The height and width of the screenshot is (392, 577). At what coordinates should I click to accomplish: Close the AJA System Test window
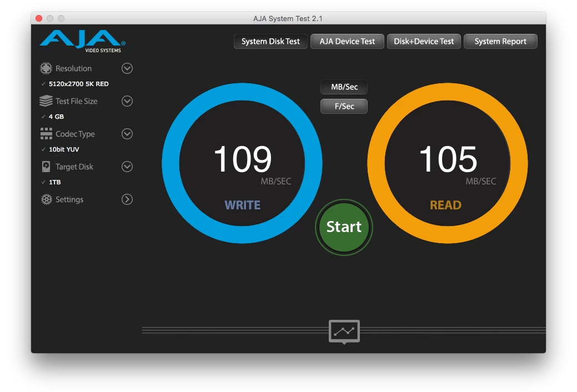tap(39, 18)
